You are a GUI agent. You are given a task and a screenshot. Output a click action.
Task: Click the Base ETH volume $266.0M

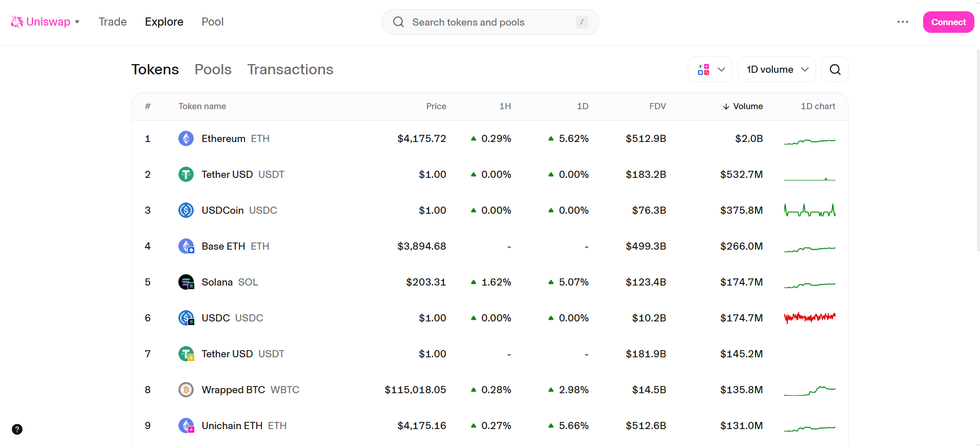[x=741, y=246]
